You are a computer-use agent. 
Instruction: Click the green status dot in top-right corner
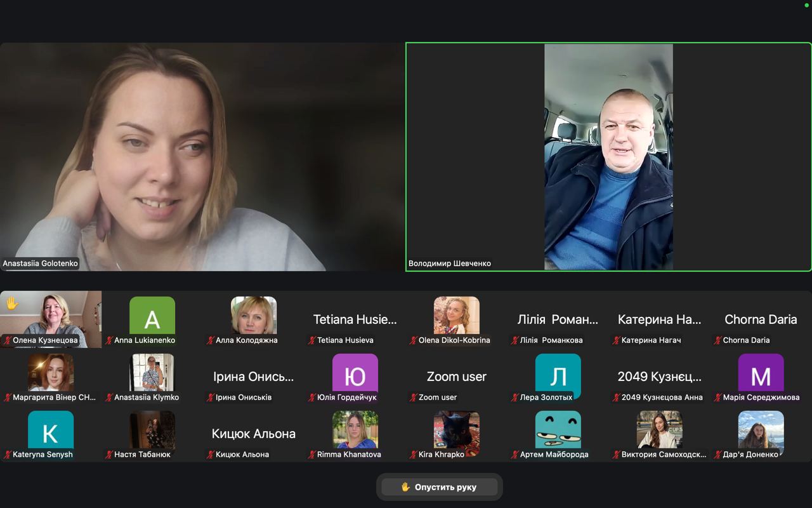807,5
